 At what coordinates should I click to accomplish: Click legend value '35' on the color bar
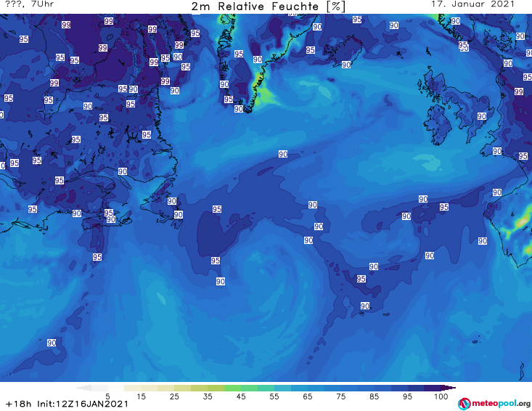(208, 396)
